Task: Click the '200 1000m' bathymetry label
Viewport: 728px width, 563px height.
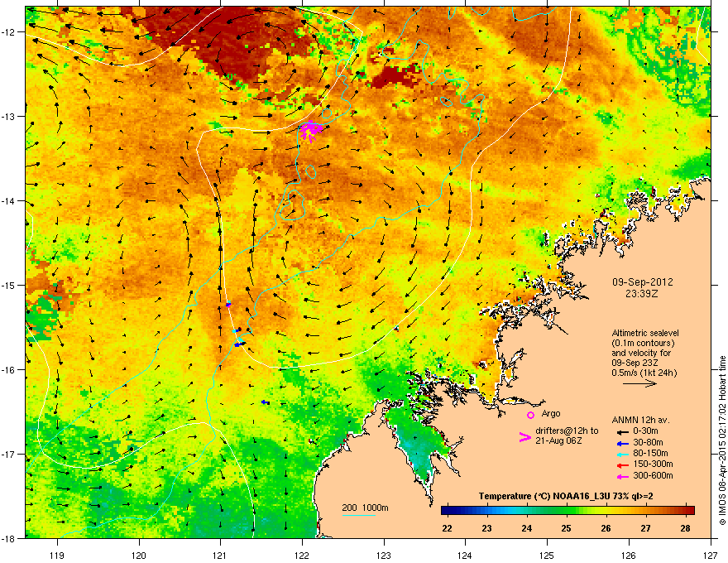Action: 365,508
